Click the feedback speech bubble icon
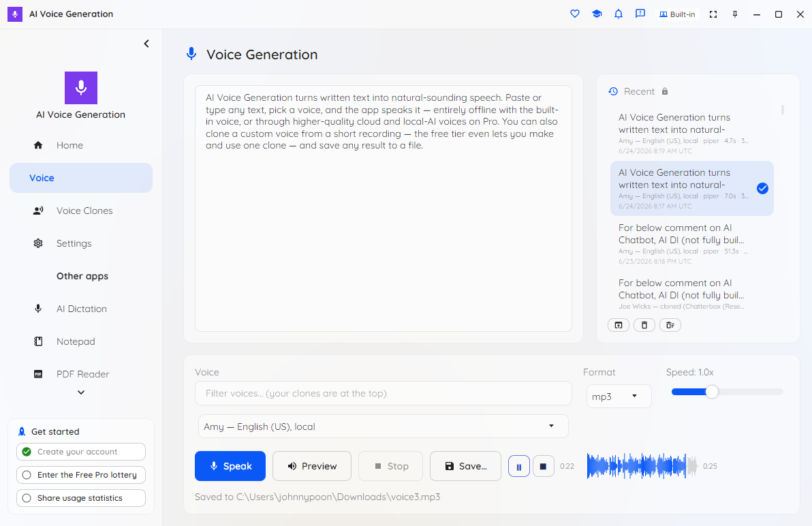The height and width of the screenshot is (526, 812). pos(640,14)
